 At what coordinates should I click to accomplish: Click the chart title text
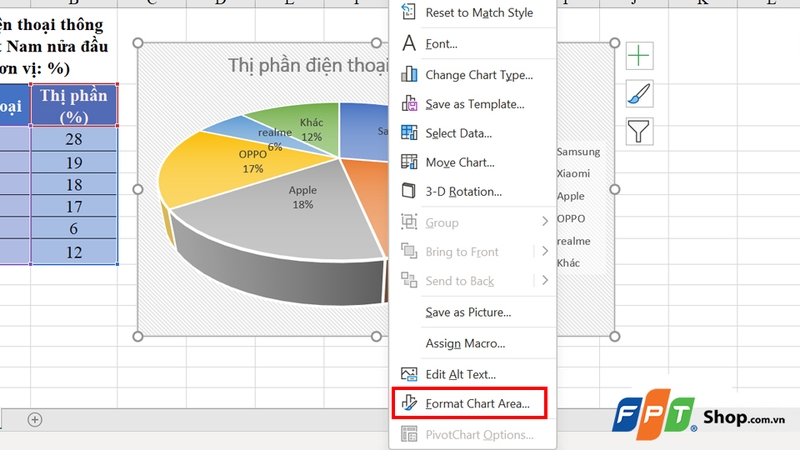[x=308, y=65]
